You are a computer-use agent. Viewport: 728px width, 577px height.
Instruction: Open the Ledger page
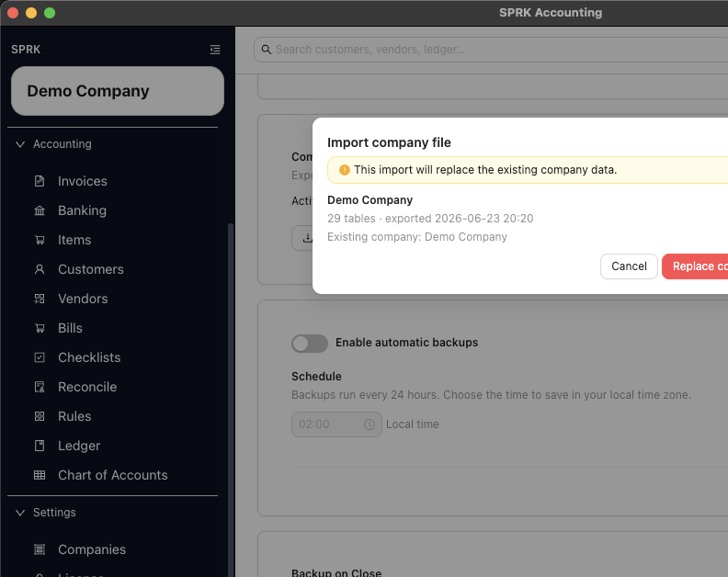point(79,447)
